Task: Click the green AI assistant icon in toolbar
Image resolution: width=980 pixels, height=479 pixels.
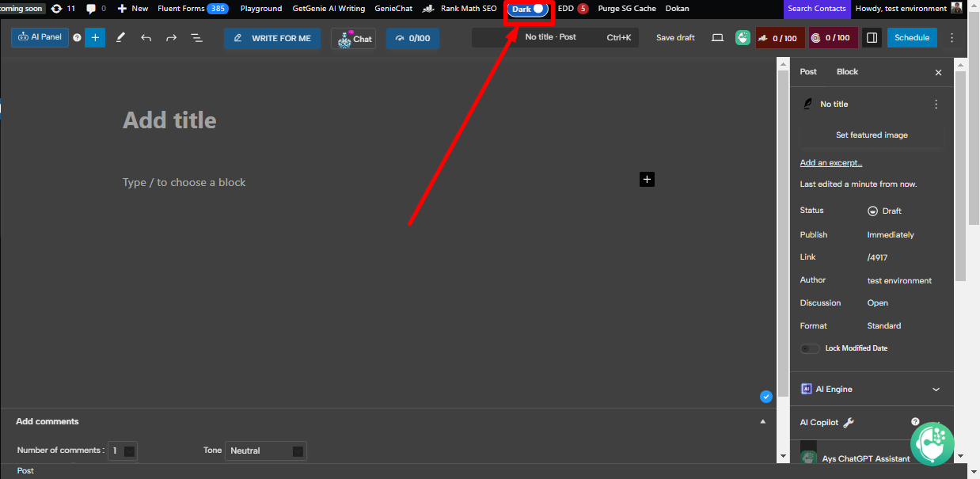Action: point(743,37)
